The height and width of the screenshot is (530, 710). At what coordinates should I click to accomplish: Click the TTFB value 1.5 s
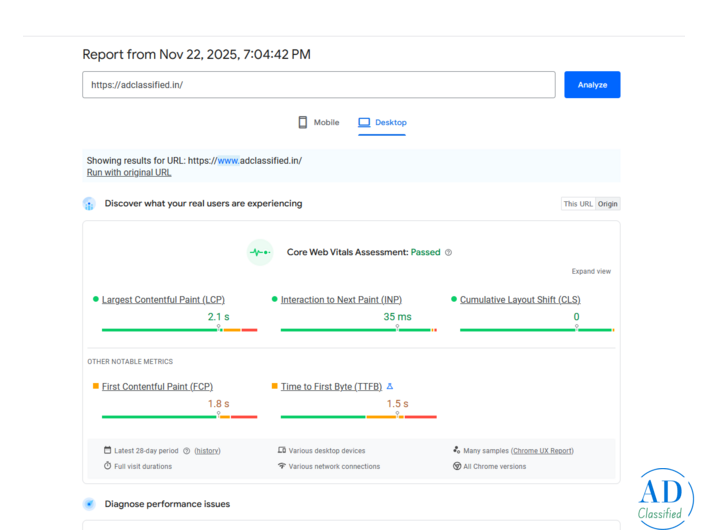[x=397, y=404]
